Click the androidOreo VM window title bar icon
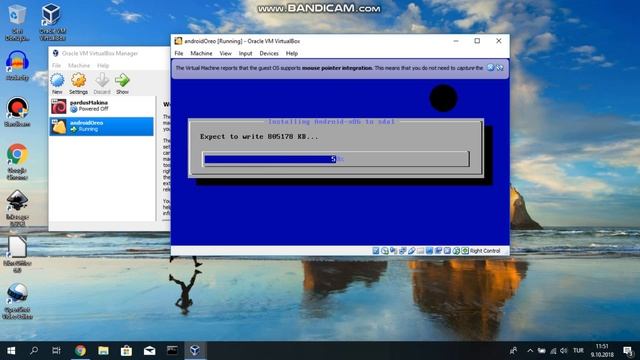The width and height of the screenshot is (640, 360). tap(178, 41)
